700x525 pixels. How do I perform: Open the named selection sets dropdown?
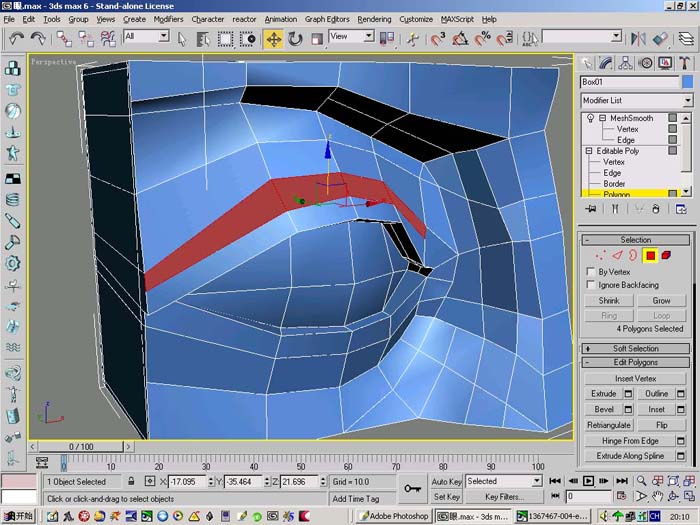pyautogui.click(x=617, y=36)
